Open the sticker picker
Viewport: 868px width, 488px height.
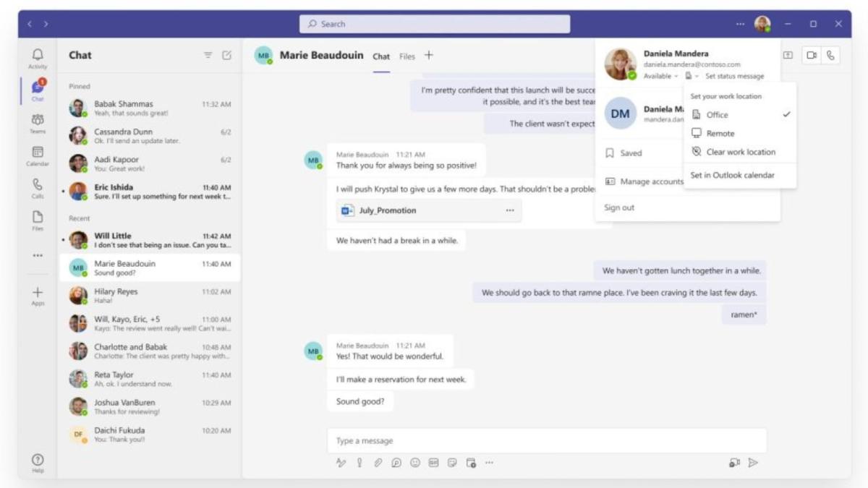point(452,463)
